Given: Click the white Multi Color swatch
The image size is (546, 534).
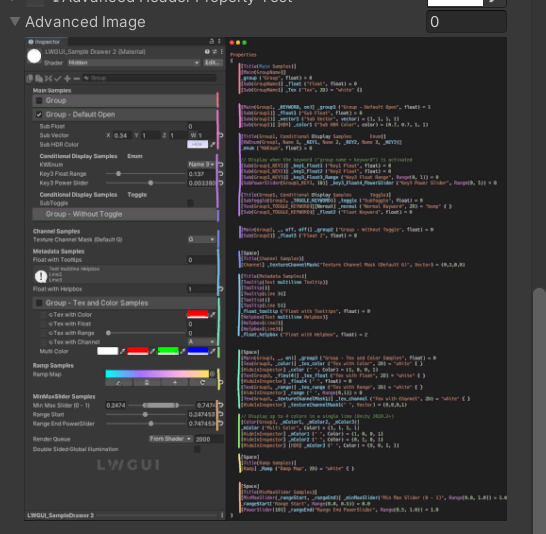Looking at the screenshot, I should coord(108,351).
